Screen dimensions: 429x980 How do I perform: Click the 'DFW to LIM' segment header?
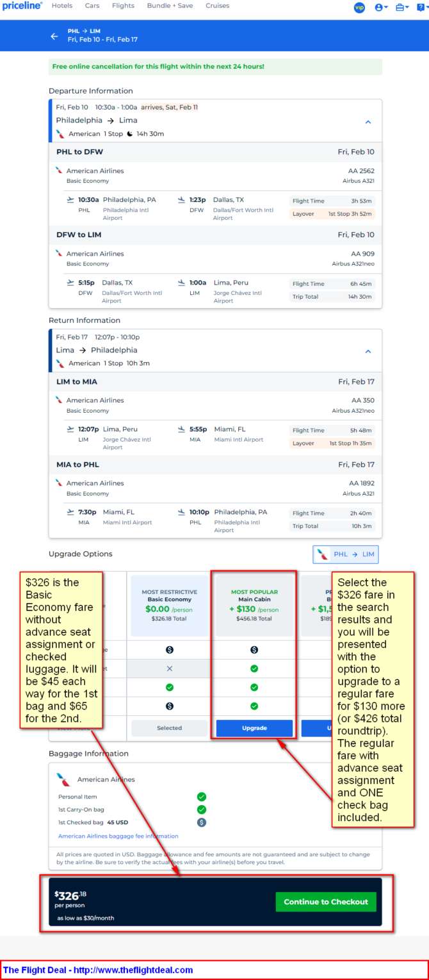point(215,235)
